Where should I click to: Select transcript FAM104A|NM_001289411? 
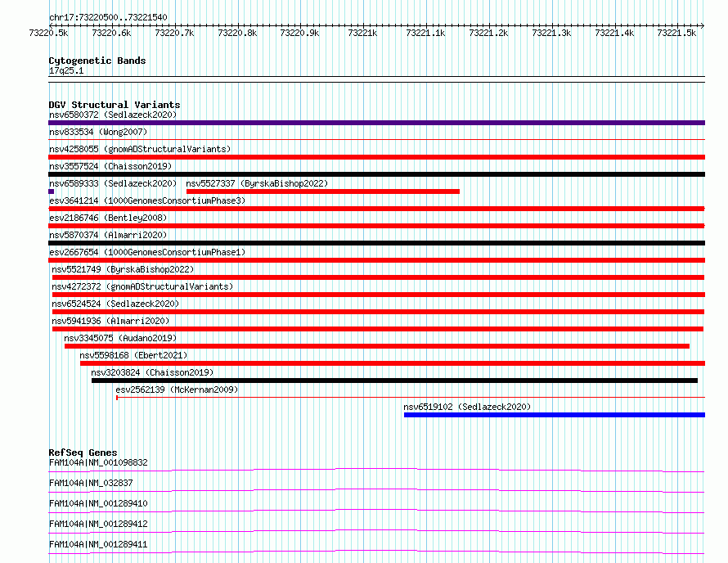pyautogui.click(x=98, y=544)
